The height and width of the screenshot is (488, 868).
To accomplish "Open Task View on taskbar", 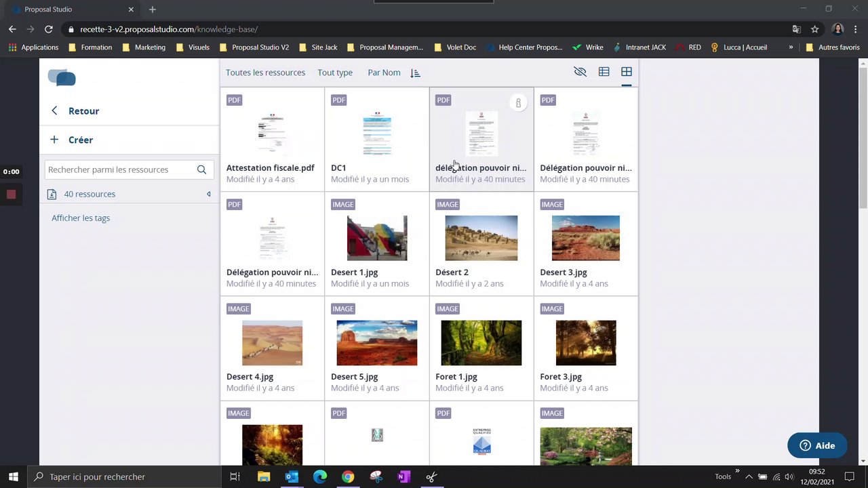I will pyautogui.click(x=235, y=476).
